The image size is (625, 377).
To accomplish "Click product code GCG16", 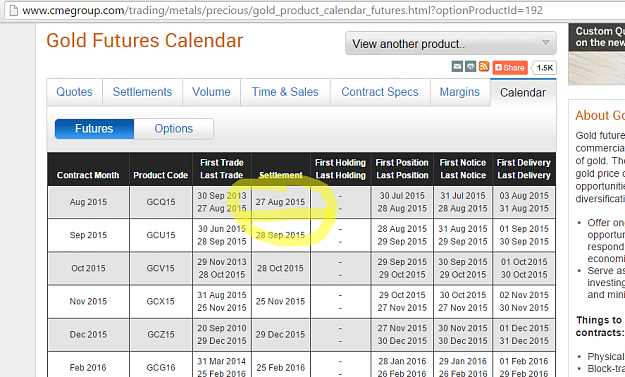I will coord(161,367).
